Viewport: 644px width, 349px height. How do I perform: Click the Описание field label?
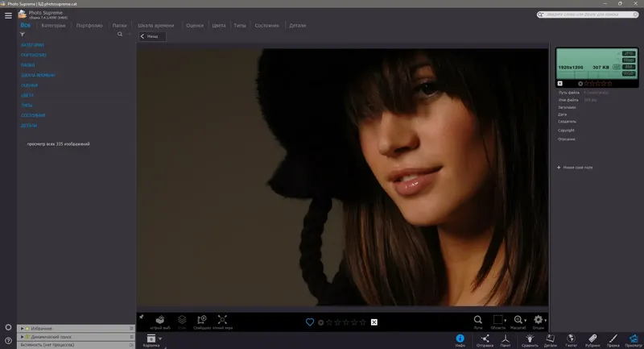(x=567, y=139)
